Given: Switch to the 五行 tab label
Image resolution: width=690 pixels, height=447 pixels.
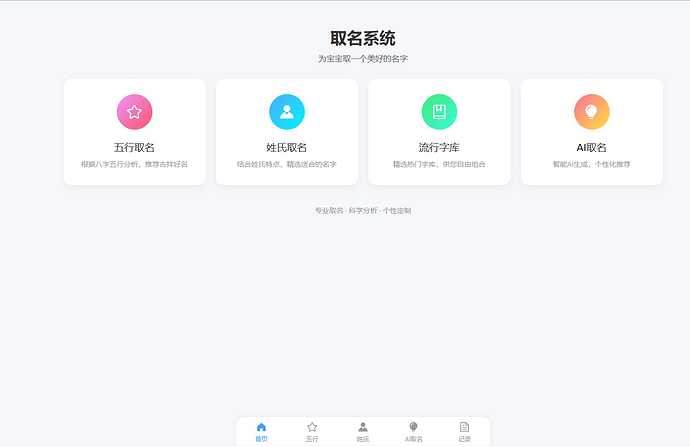Looking at the screenshot, I should [312, 439].
